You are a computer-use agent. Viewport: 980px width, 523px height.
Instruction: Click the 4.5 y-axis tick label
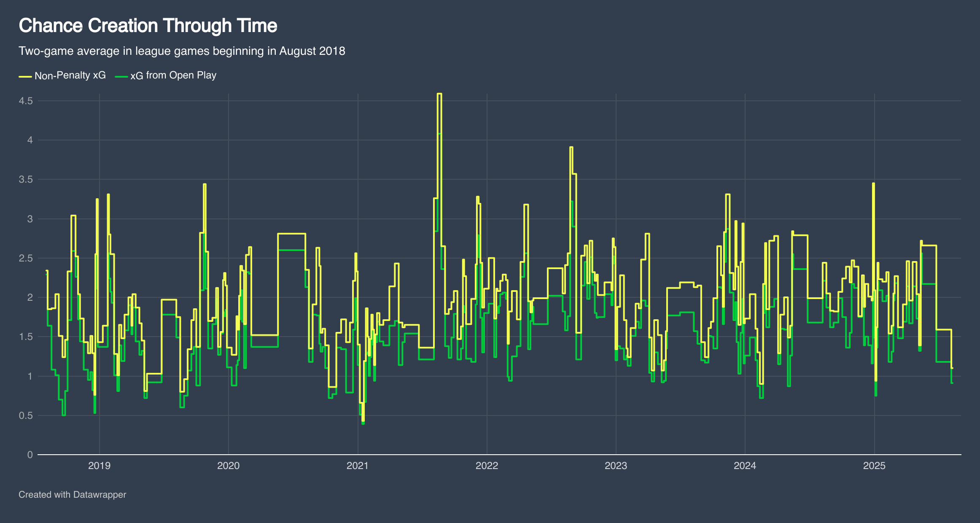click(25, 101)
